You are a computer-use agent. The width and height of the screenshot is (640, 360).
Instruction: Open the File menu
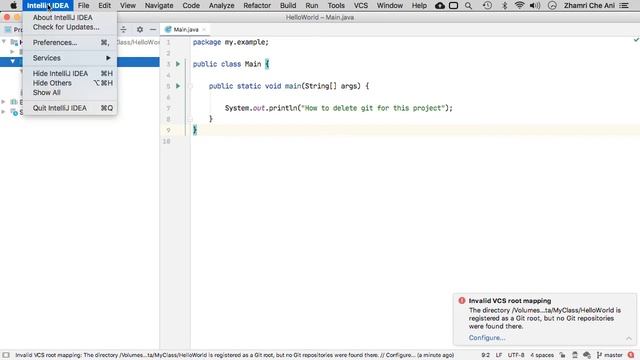pos(83,5)
